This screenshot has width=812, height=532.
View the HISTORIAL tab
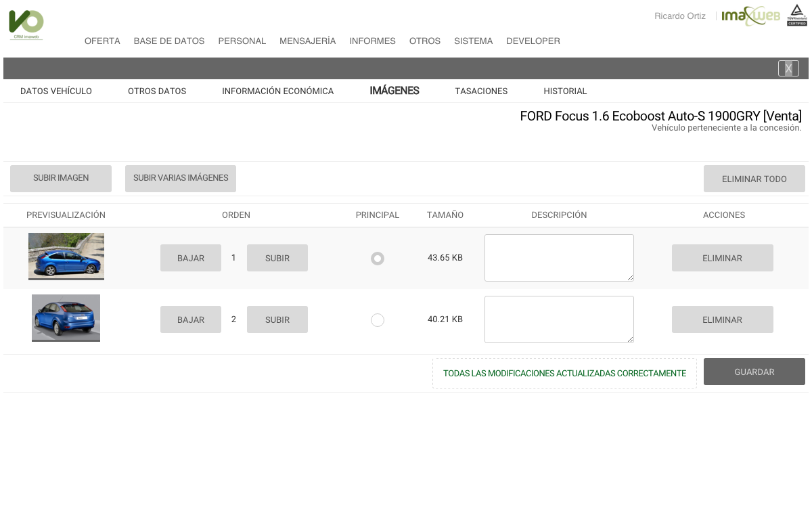(x=565, y=91)
